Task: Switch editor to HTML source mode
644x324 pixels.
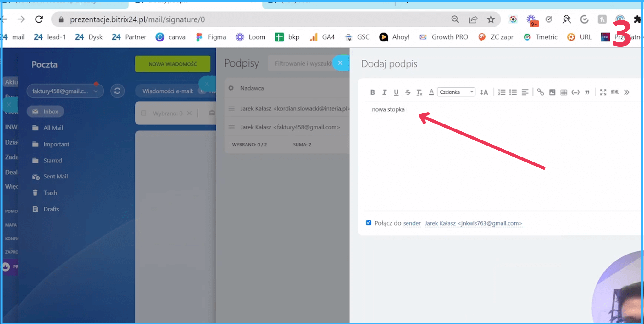Action: pyautogui.click(x=615, y=92)
